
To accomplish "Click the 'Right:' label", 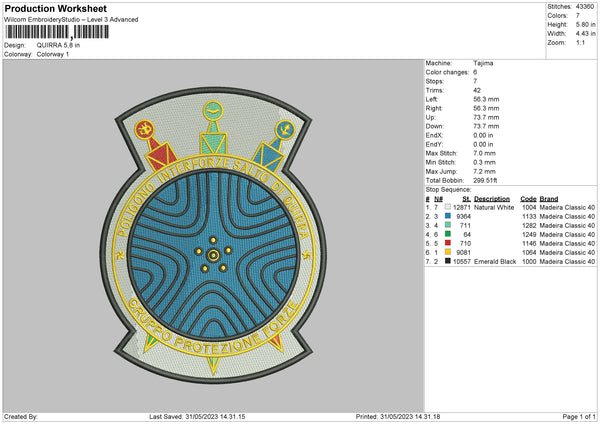I will (x=434, y=108).
